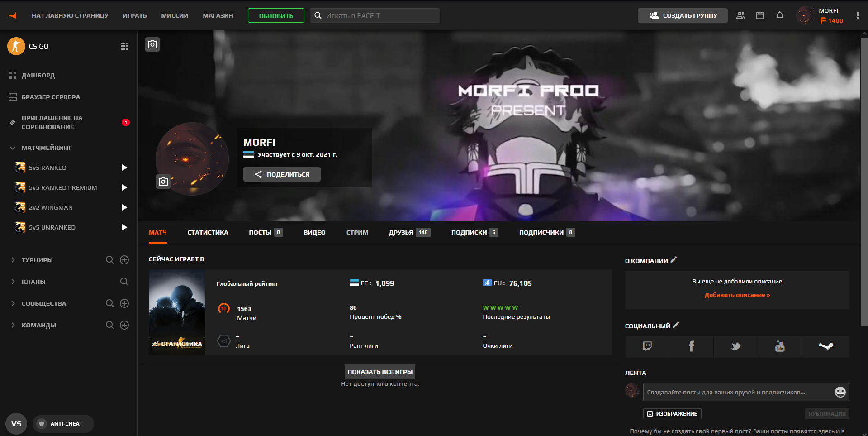Screen dimensions: 868x436
Task: Click the Обновить button
Action: (x=276, y=15)
